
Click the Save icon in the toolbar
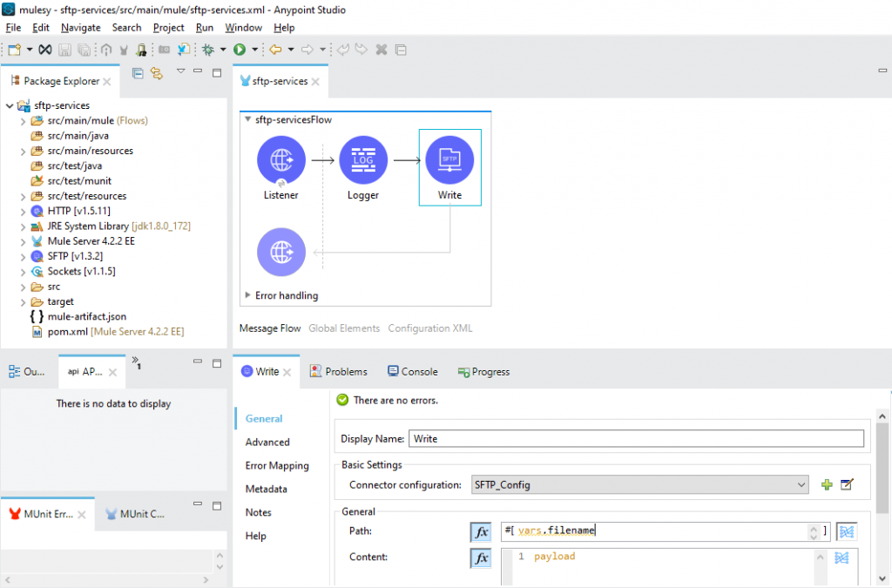pyautogui.click(x=64, y=50)
